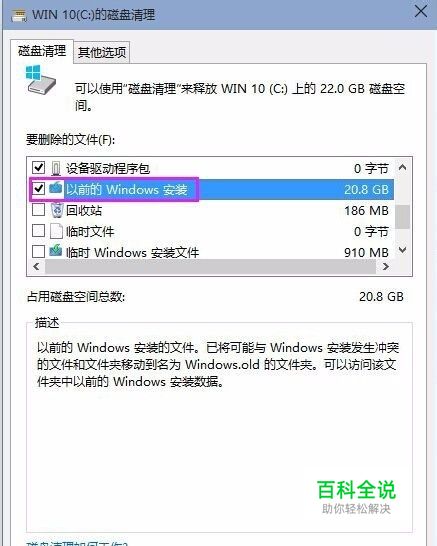This screenshot has height=546, width=437.
Task: Select the 回收站 186 MB list row
Action: pyautogui.click(x=212, y=210)
